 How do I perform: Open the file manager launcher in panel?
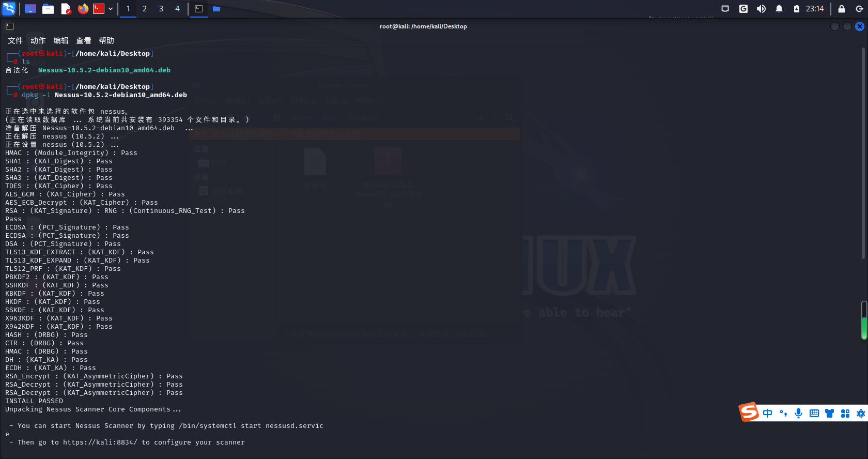pos(48,9)
